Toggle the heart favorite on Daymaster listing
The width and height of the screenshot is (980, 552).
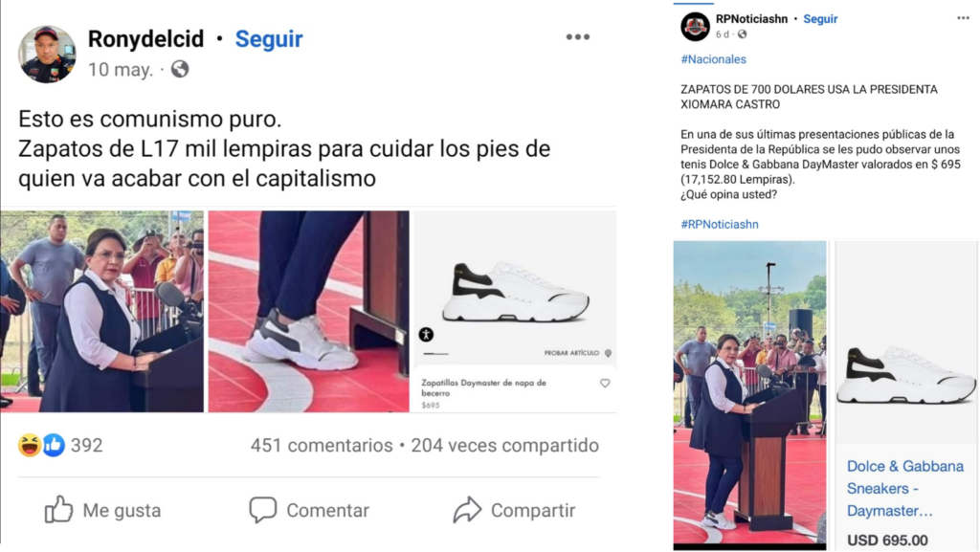click(605, 384)
